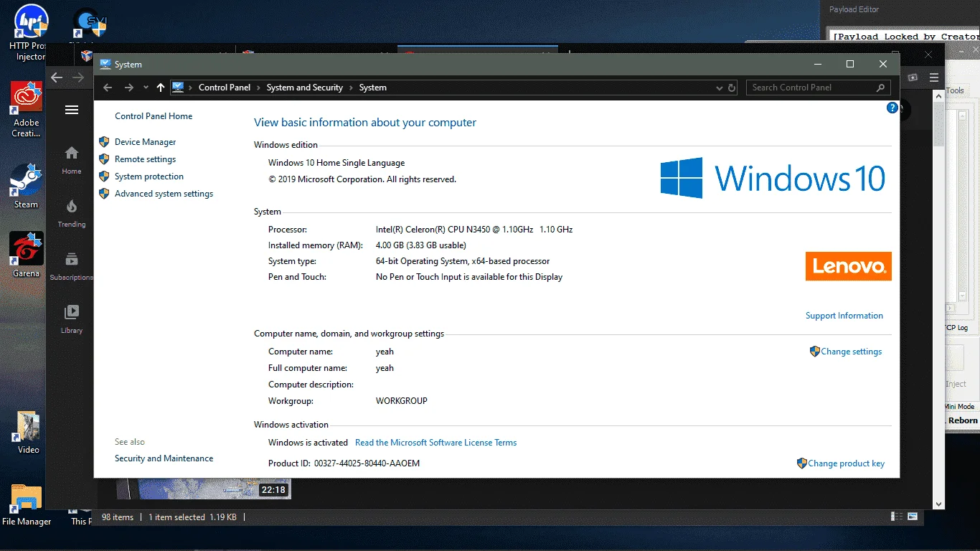Viewport: 980px width, 551px height.
Task: Click the search magnifier icon
Action: (880, 88)
